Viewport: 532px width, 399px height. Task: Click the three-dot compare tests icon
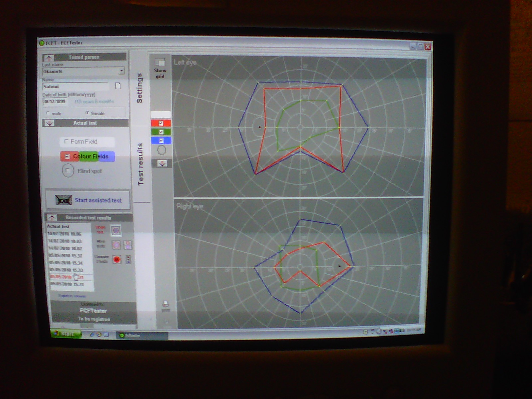(x=128, y=259)
